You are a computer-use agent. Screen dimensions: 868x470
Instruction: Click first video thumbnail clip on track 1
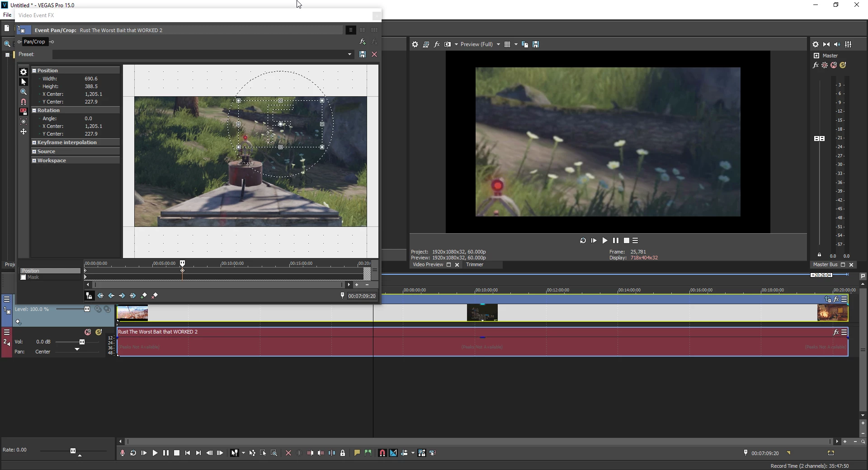click(132, 313)
